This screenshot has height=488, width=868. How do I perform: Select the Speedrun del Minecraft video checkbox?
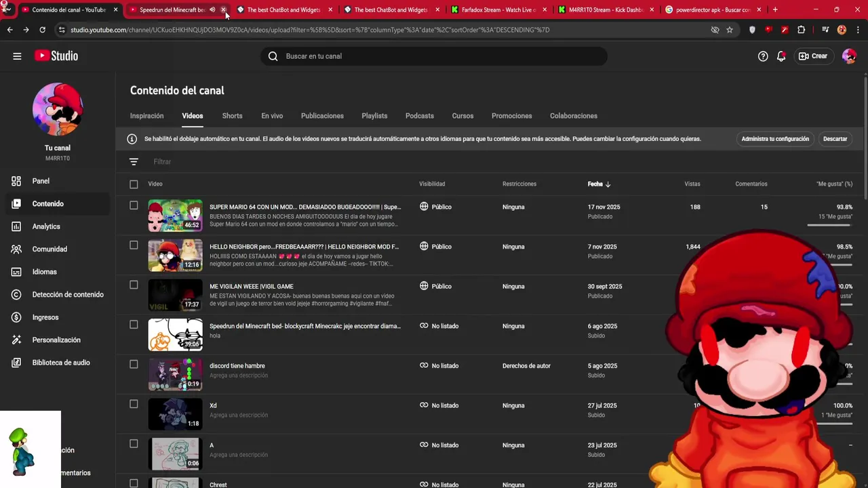tap(134, 325)
